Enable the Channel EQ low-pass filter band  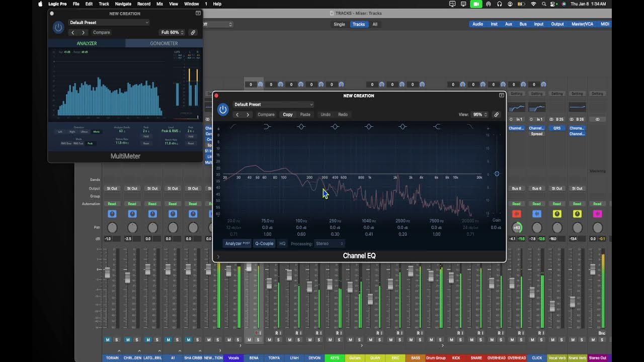[470, 127]
